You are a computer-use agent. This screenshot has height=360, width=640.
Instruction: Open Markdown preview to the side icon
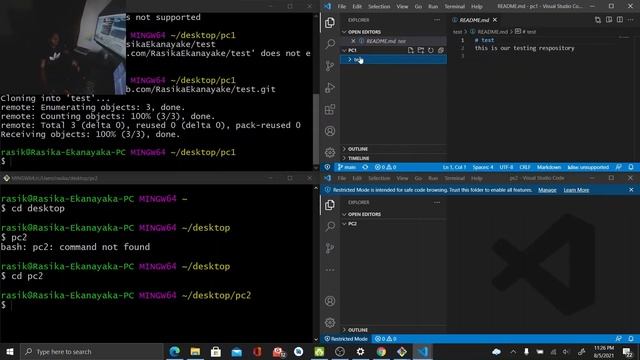click(x=609, y=20)
